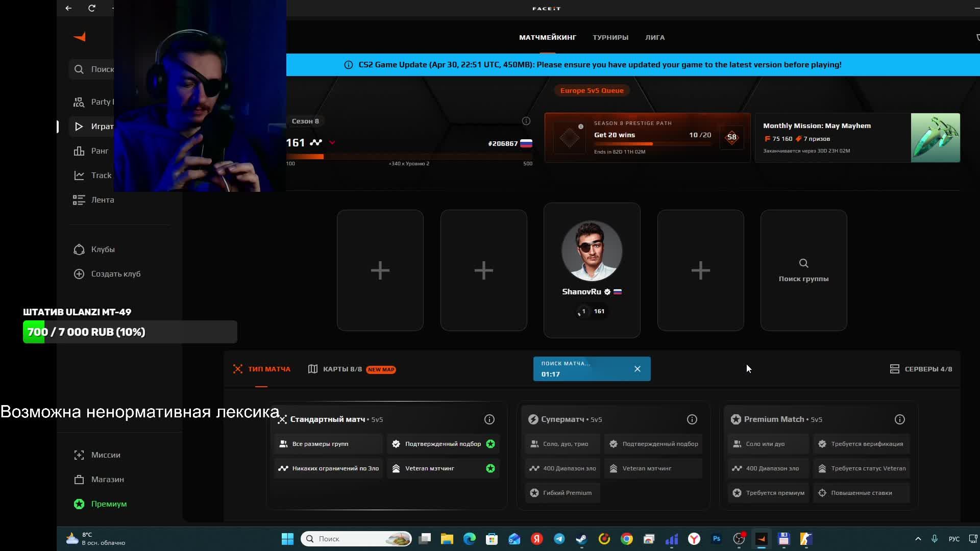Click Создать клуб plus icon
This screenshot has height=551, width=980.
pyautogui.click(x=79, y=274)
